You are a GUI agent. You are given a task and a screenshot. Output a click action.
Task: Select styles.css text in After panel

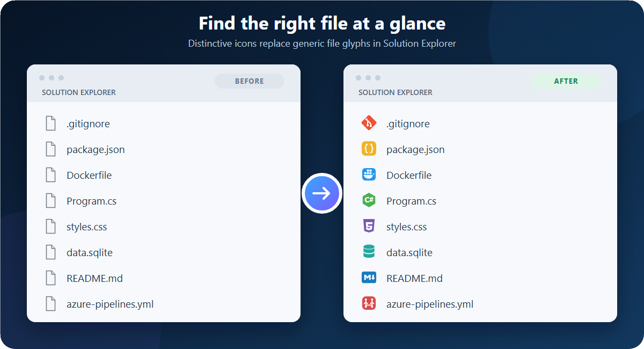pos(406,227)
